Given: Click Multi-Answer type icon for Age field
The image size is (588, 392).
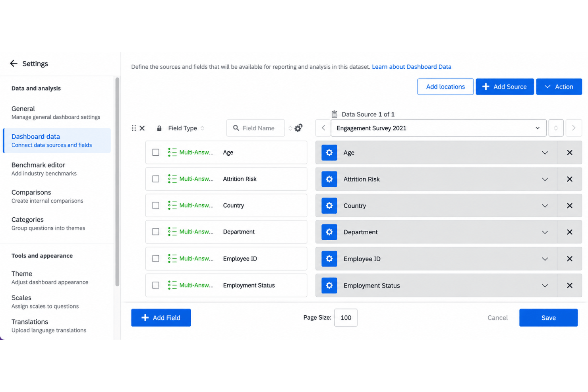Looking at the screenshot, I should pos(172,152).
